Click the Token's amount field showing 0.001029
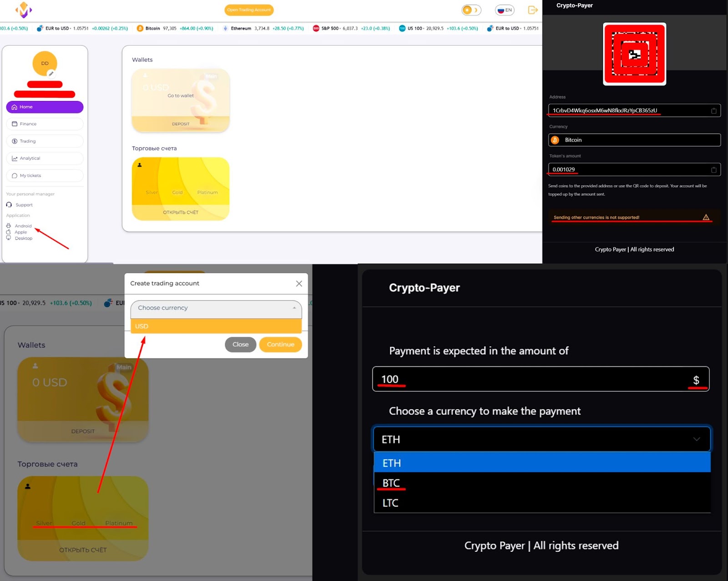 [x=634, y=170]
